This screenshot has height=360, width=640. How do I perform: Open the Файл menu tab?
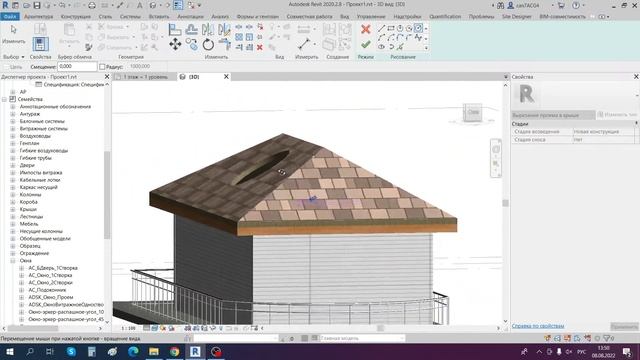(10, 17)
